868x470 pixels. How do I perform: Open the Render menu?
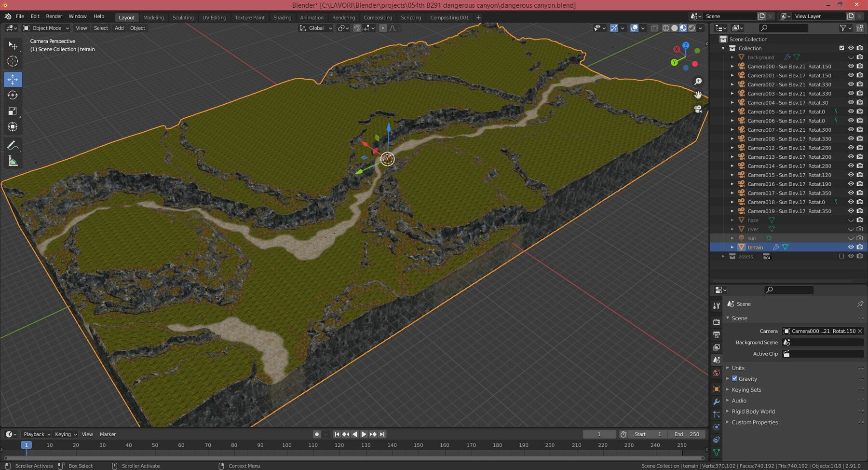[x=54, y=16]
